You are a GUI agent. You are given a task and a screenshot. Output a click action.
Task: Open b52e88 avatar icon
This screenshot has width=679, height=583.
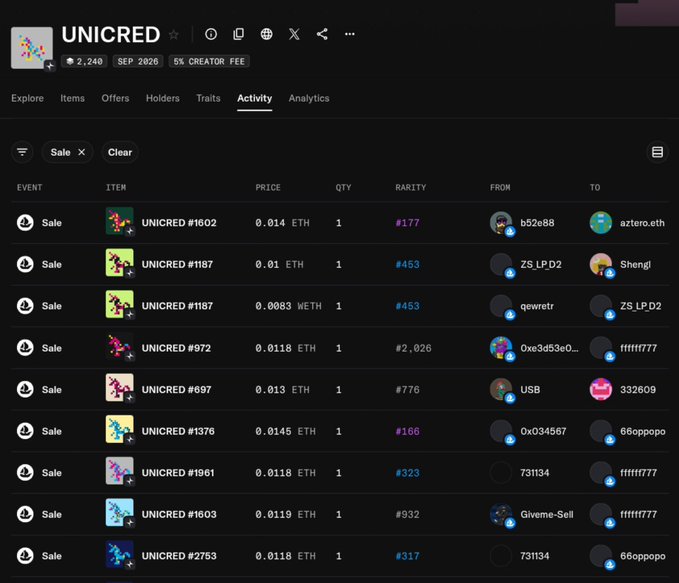(x=501, y=223)
